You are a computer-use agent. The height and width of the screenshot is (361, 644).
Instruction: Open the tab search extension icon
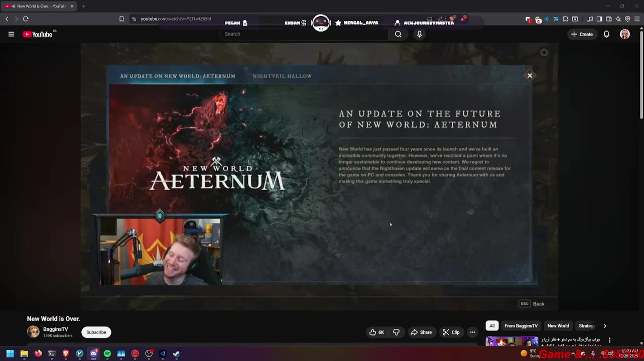point(575,19)
